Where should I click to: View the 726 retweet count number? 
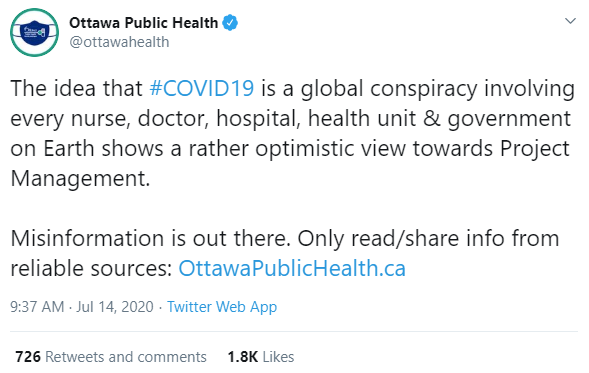coord(28,356)
